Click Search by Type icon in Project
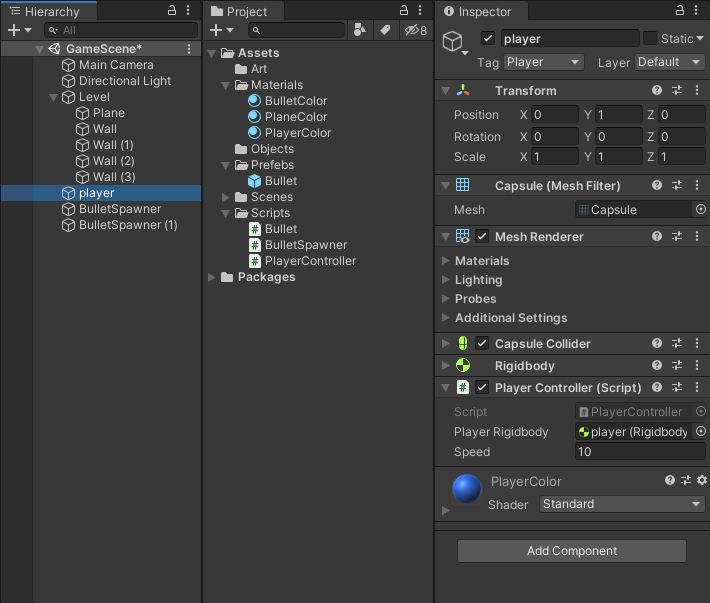 tap(360, 30)
